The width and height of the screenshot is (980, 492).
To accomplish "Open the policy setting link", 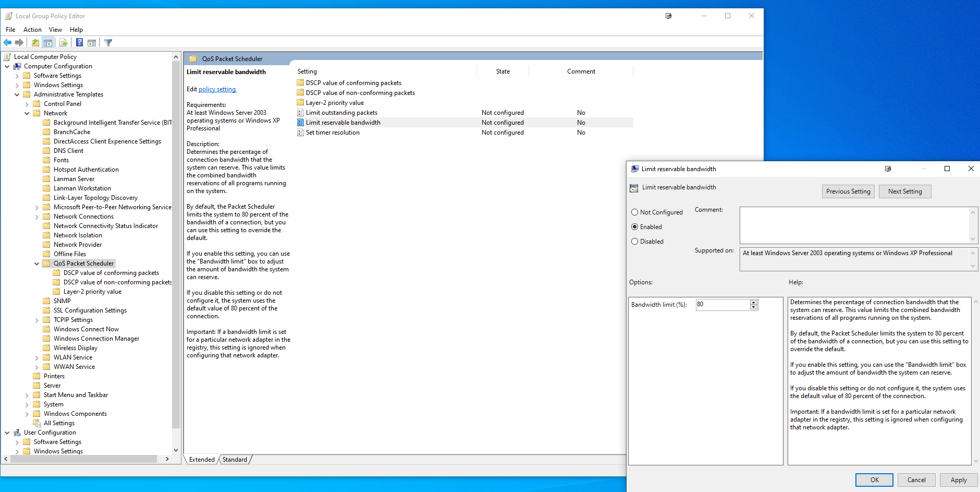I will coord(217,89).
